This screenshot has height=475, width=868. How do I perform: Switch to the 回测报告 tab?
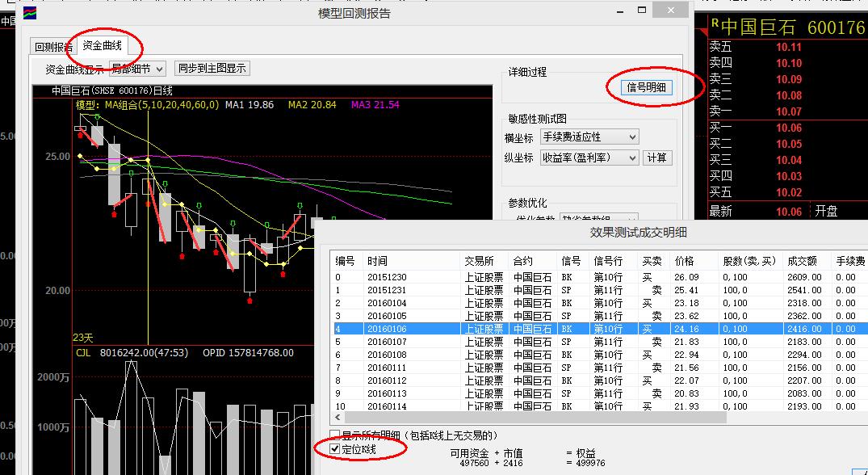pos(53,47)
